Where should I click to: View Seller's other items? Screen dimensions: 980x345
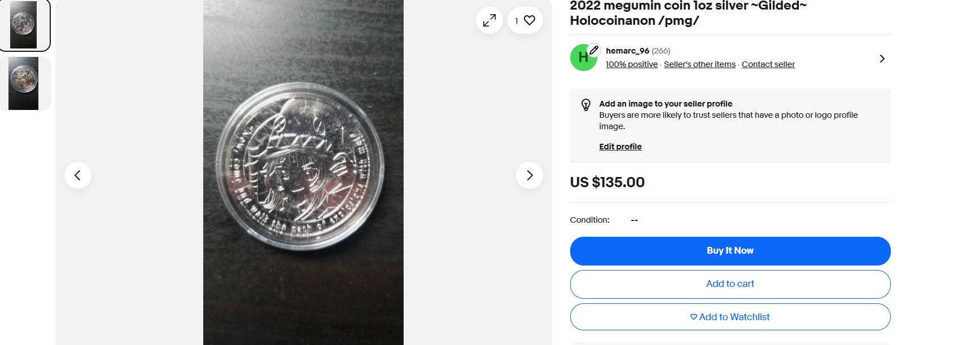coord(699,64)
